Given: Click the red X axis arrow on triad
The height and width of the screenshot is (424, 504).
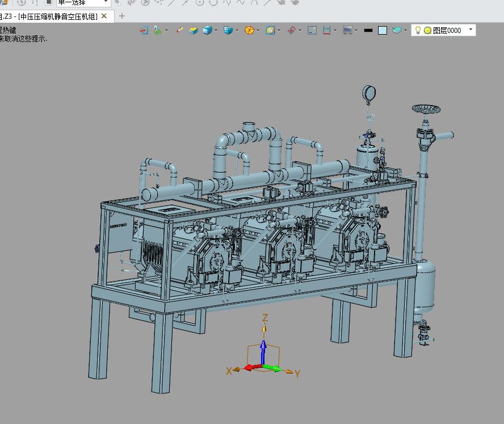Looking at the screenshot, I should click(253, 367).
